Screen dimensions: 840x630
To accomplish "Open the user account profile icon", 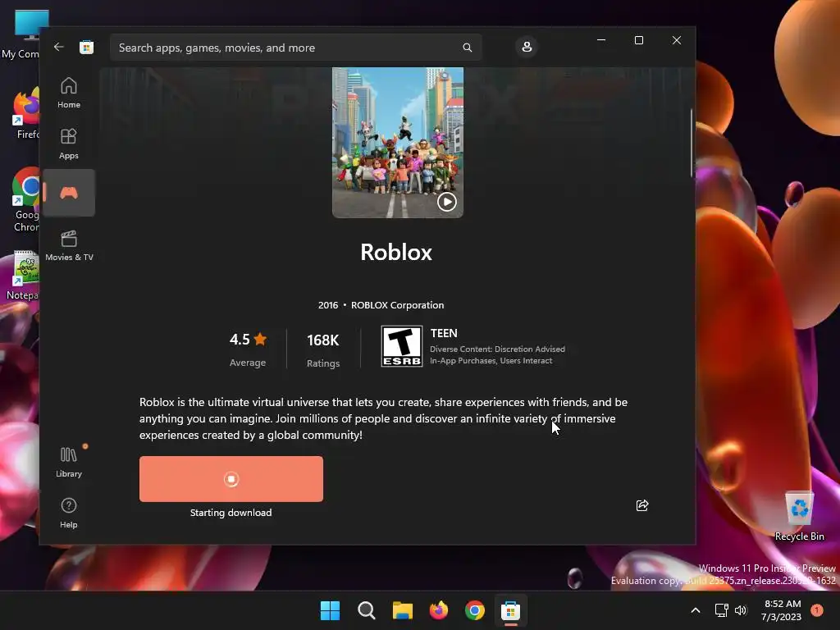I will 527,47.
